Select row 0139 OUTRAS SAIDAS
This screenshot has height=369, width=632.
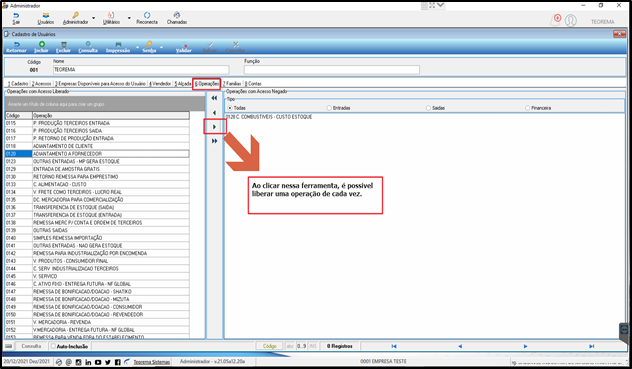pyautogui.click(x=97, y=230)
